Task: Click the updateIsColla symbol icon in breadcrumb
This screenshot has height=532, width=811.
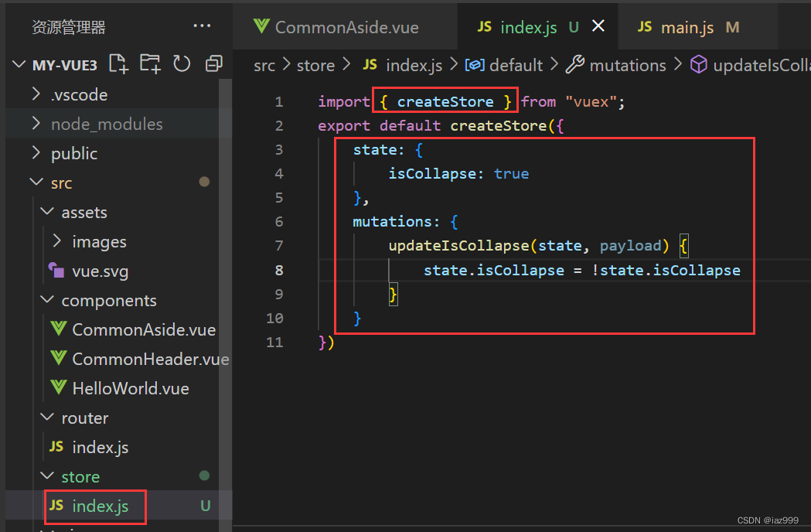Action: [698, 65]
